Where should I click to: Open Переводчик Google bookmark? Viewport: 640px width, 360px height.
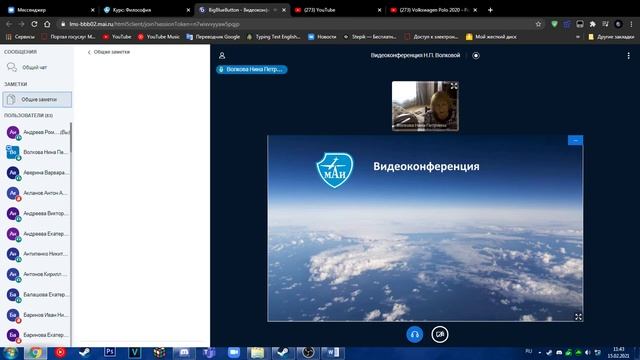point(213,37)
